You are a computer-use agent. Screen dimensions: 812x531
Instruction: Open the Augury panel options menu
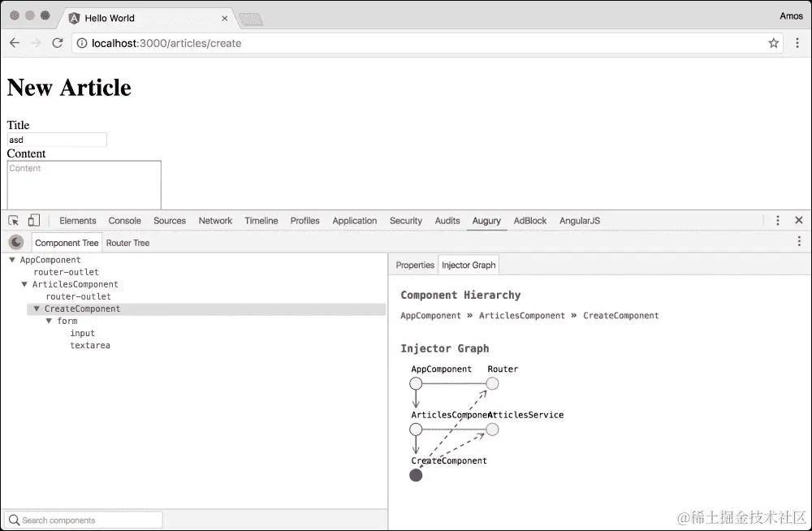(799, 241)
